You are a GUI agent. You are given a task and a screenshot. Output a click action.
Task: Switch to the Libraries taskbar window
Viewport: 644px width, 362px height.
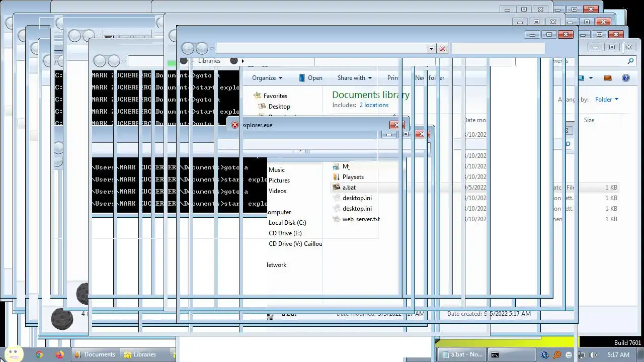click(146, 354)
